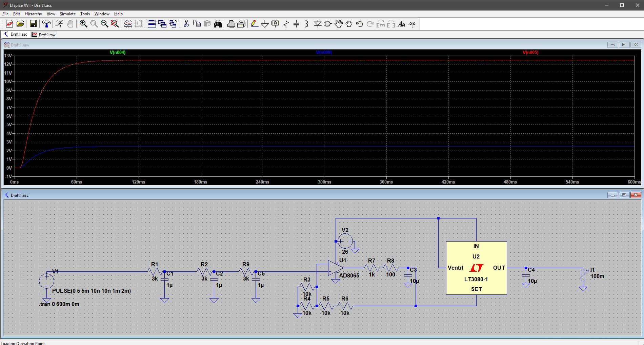644x345 pixels.
Task: Click the Print icon
Action: [x=231, y=24]
